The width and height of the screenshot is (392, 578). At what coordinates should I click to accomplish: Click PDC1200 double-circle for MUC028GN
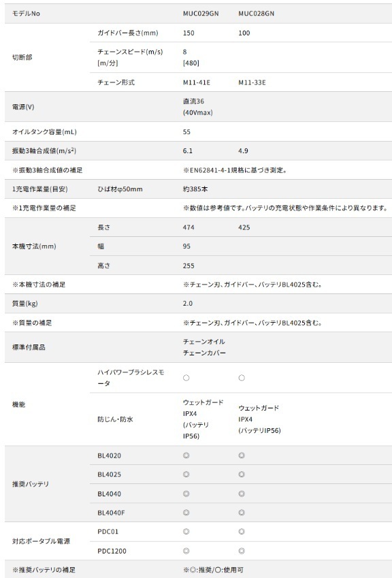click(242, 551)
